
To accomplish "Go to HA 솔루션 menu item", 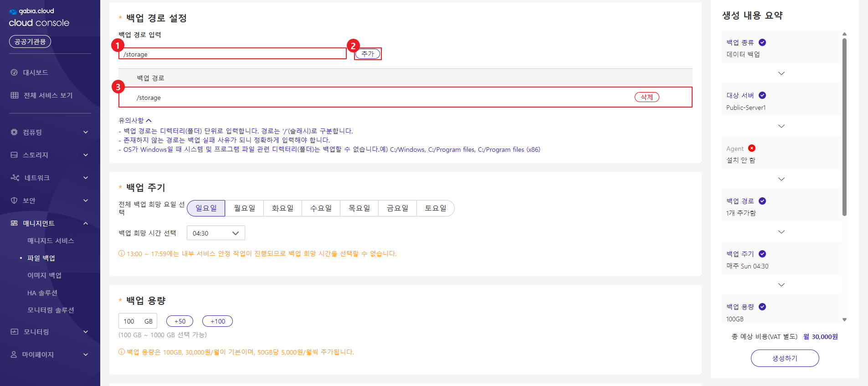I will click(x=42, y=293).
